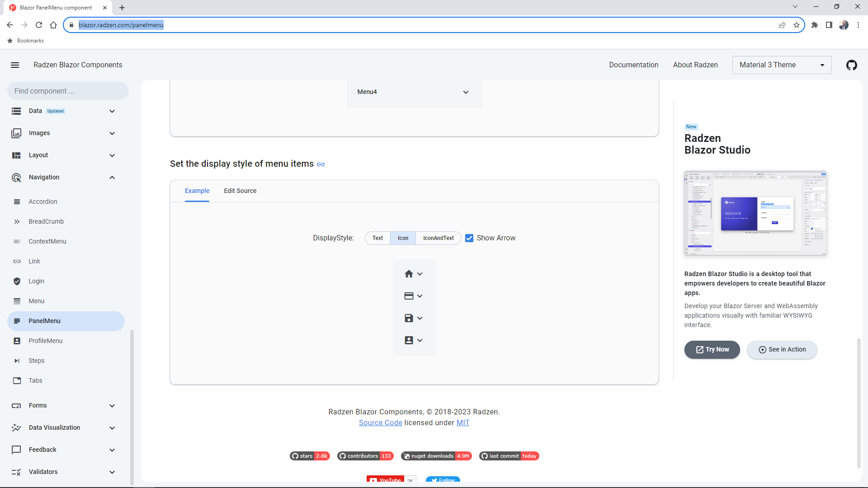868x488 pixels.
Task: Select the Text display style option
Action: (377, 238)
